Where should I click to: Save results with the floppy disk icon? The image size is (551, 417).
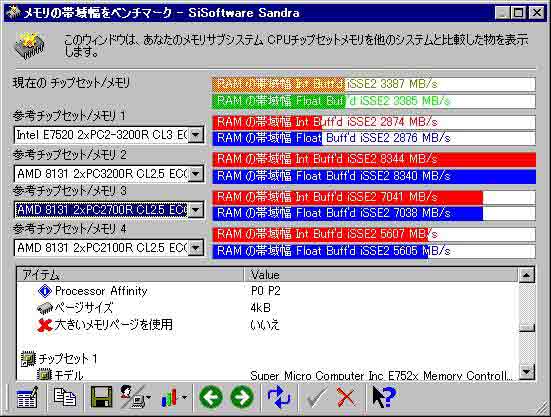101,397
